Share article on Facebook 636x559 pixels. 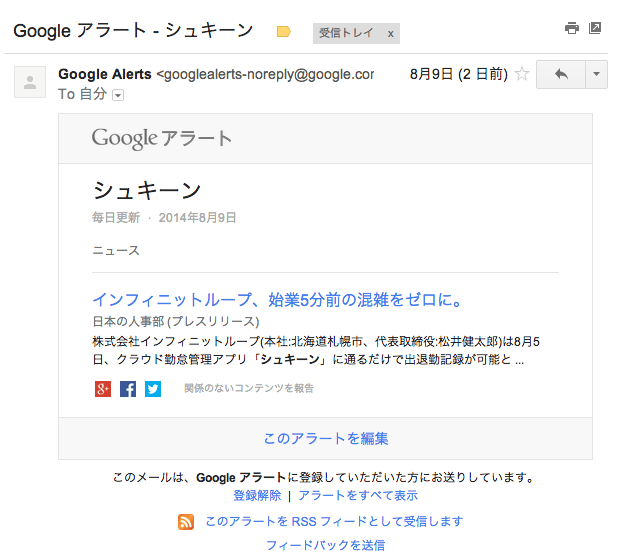click(x=128, y=389)
